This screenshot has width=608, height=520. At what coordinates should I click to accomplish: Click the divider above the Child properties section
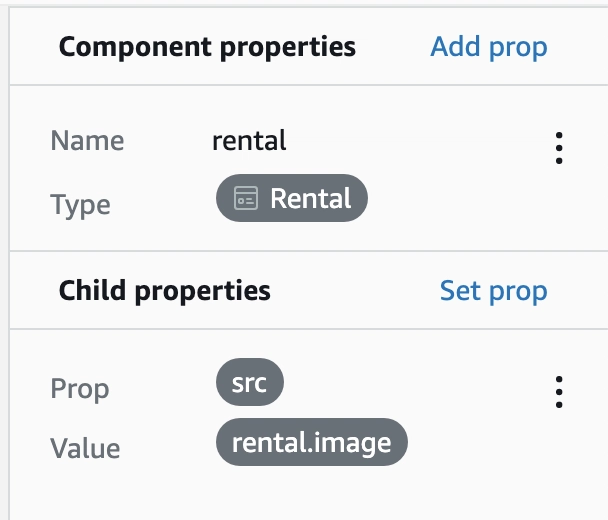pos(309,251)
